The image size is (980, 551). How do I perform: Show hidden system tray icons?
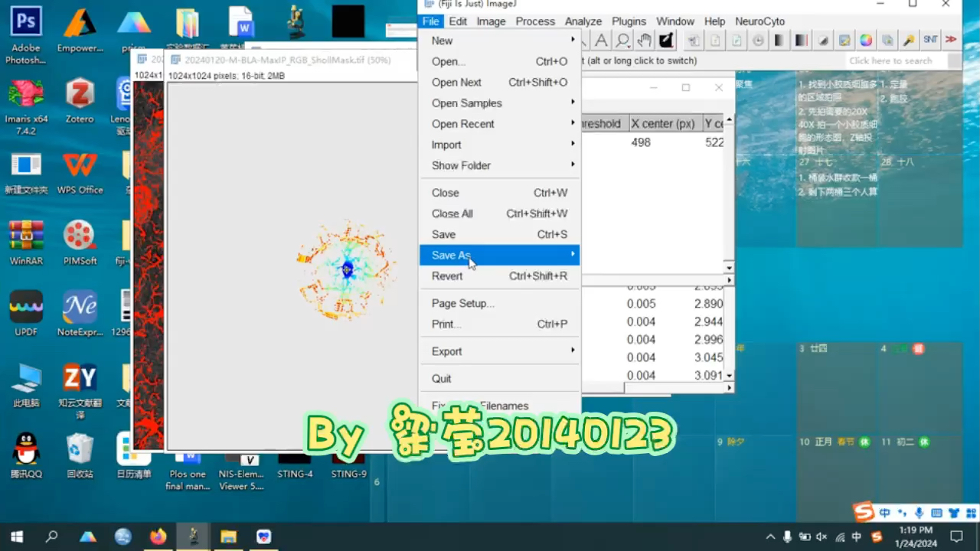770,536
